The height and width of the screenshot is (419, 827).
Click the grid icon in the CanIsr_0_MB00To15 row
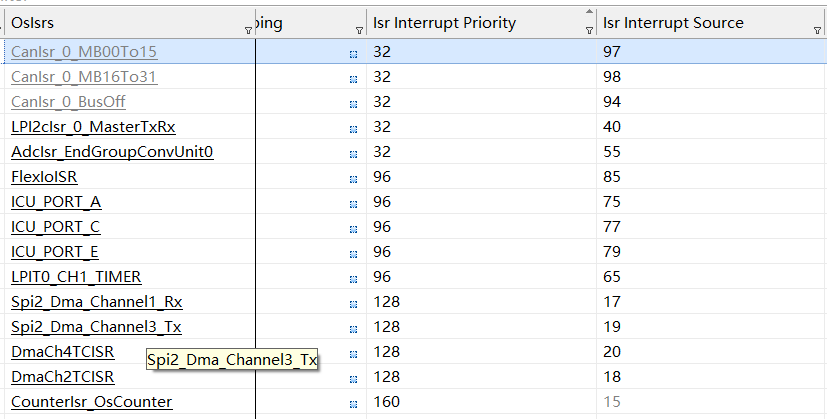pyautogui.click(x=354, y=53)
